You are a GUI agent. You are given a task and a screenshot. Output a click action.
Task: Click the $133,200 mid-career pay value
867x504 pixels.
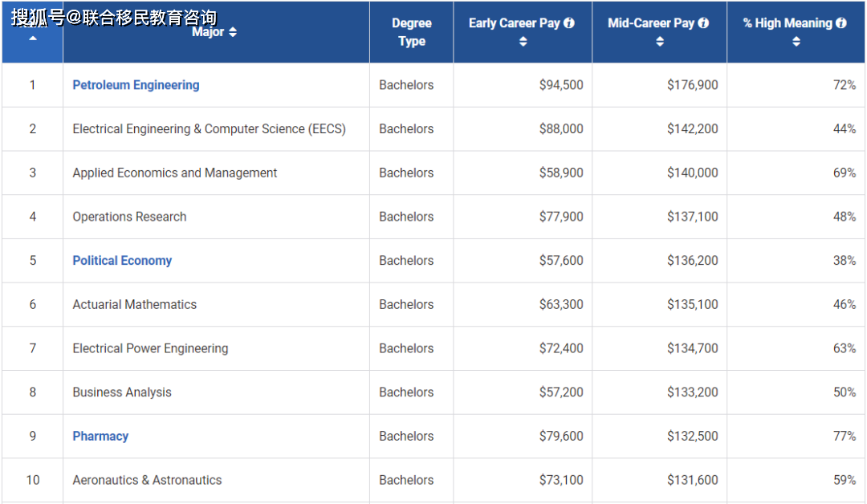pos(692,392)
